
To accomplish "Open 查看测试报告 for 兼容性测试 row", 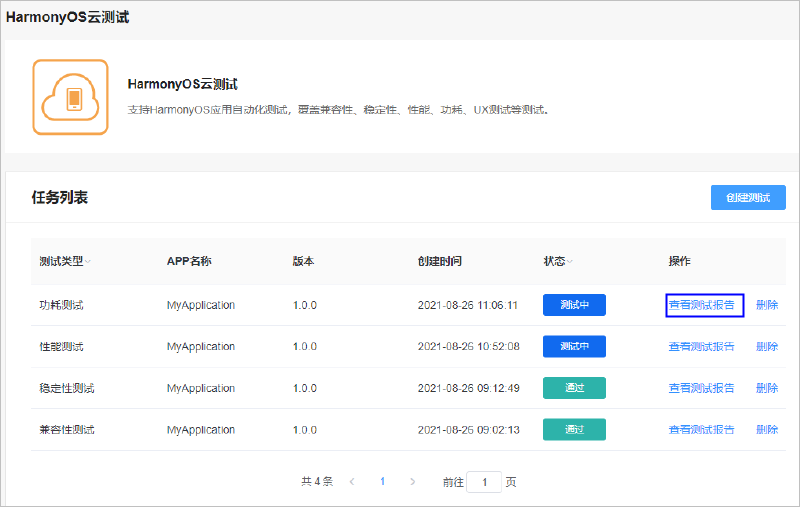I will [702, 430].
